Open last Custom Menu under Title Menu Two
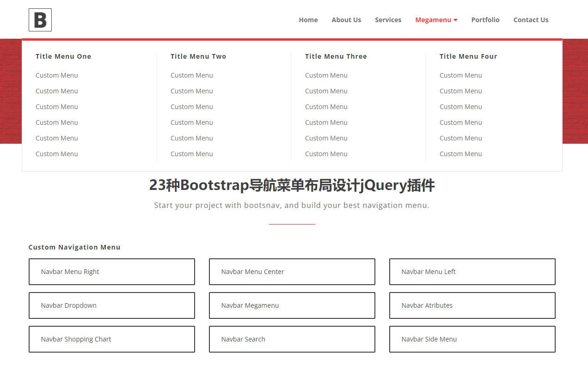The image size is (588, 372). (192, 154)
